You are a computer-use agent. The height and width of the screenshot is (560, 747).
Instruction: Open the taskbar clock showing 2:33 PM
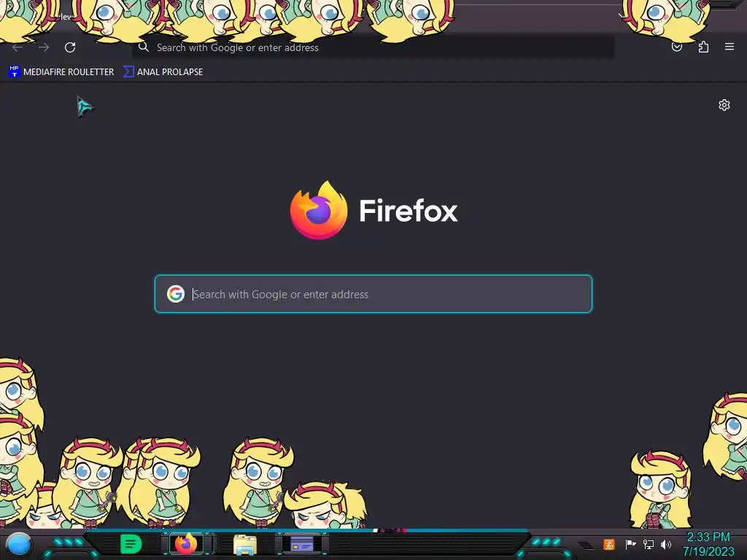pos(708,544)
